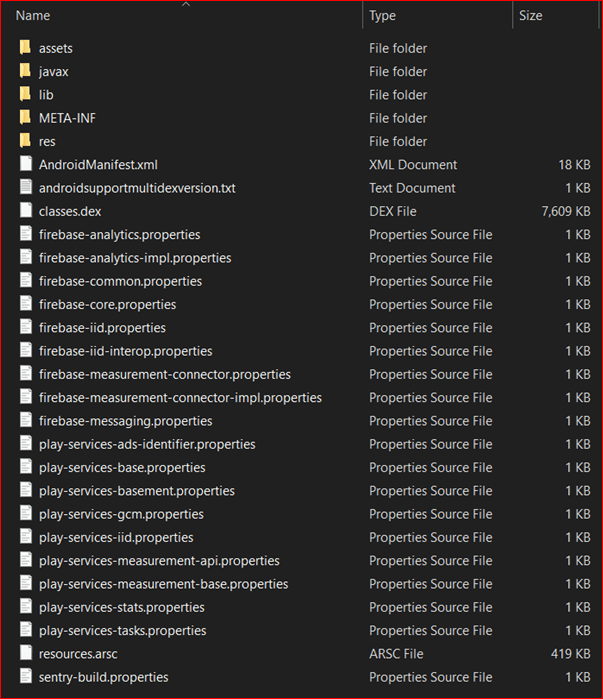Click the play-services-basement.properties file icon
The image size is (603, 699).
[26, 489]
